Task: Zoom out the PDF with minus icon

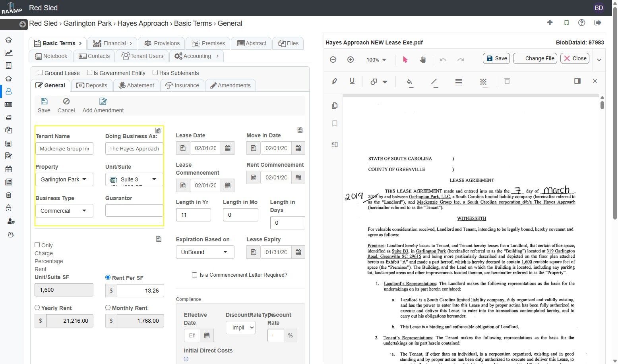Action: 333,60
